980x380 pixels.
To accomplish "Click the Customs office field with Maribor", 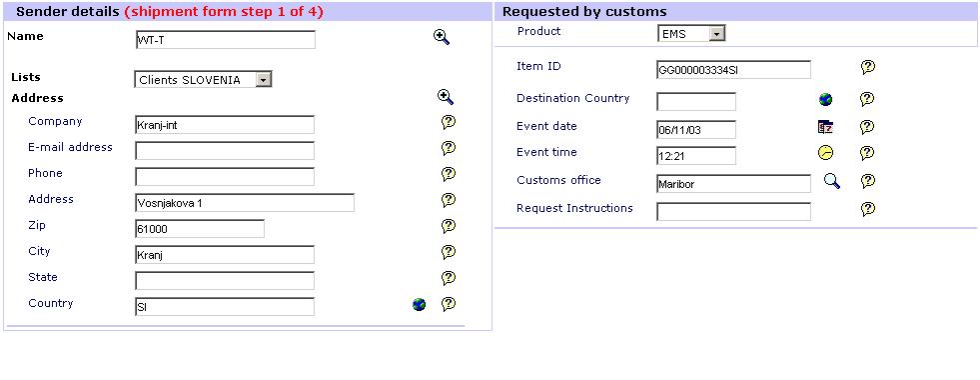I will coord(733,183).
